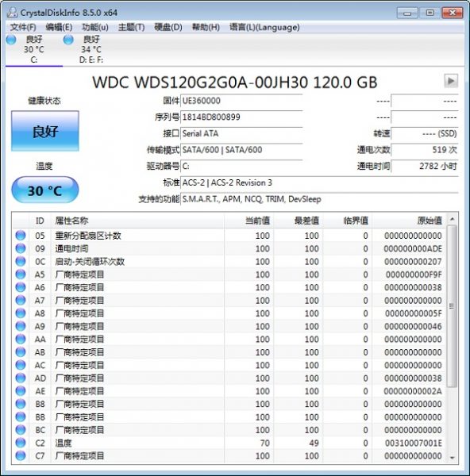470x476 pixels.
Task: Click the status icon for attribute 05
Action: [x=21, y=236]
